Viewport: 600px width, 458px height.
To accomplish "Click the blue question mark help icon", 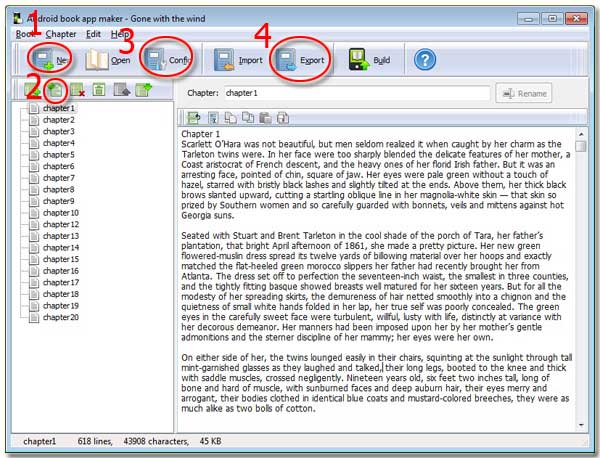I will click(x=425, y=60).
